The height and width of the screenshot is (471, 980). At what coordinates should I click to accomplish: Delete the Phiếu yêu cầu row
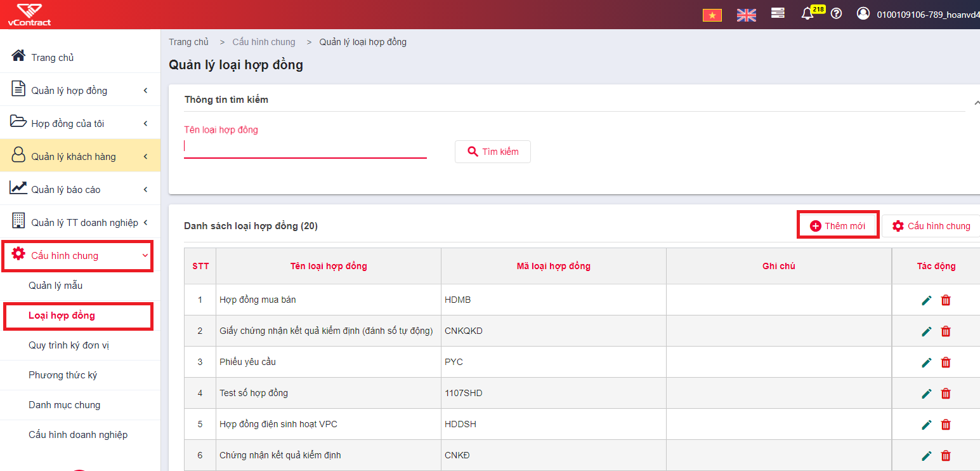click(946, 362)
